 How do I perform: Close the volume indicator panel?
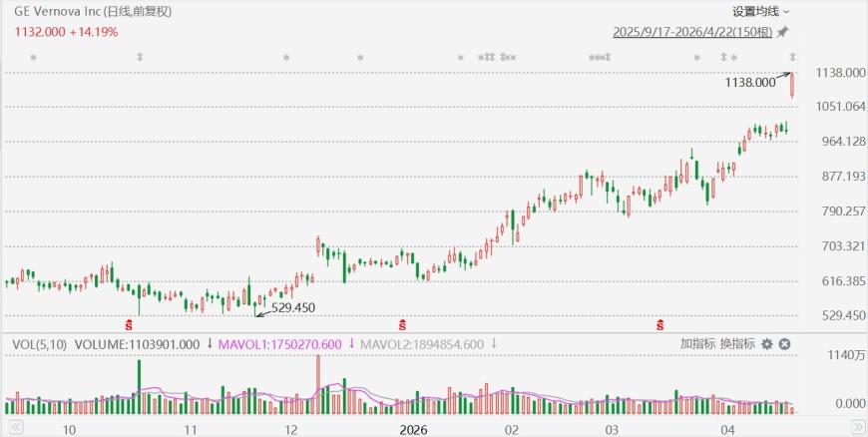click(784, 344)
